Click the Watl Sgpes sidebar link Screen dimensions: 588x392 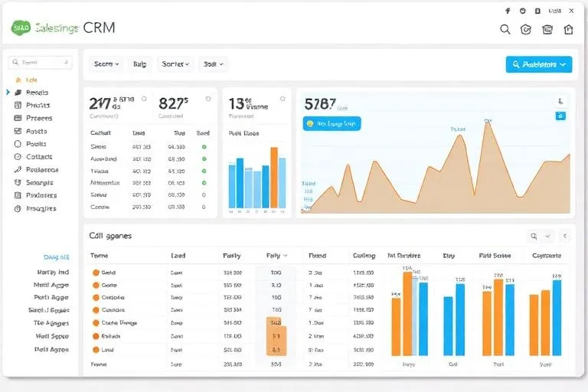point(52,336)
